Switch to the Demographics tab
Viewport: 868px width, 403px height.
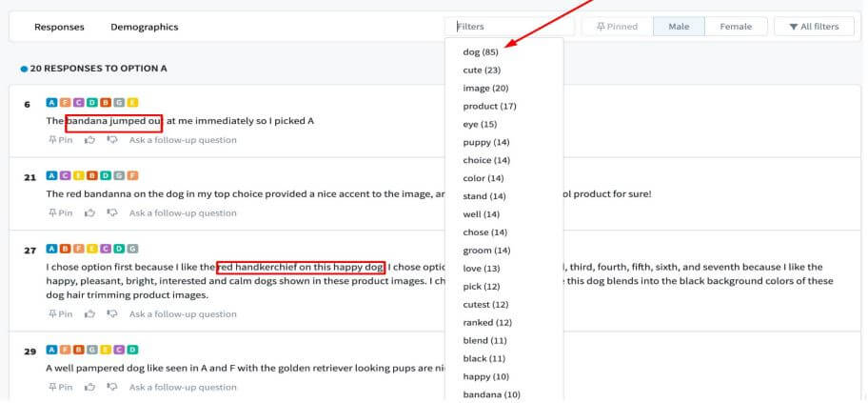point(144,27)
